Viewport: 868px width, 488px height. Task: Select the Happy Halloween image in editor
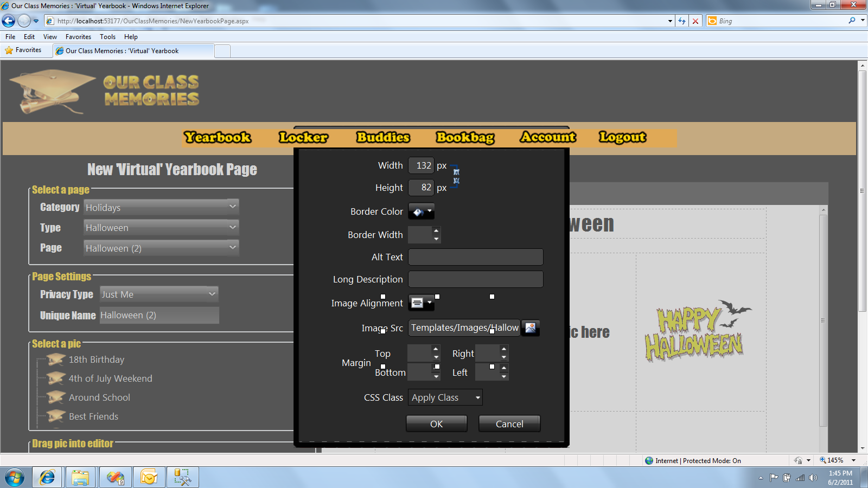click(698, 331)
